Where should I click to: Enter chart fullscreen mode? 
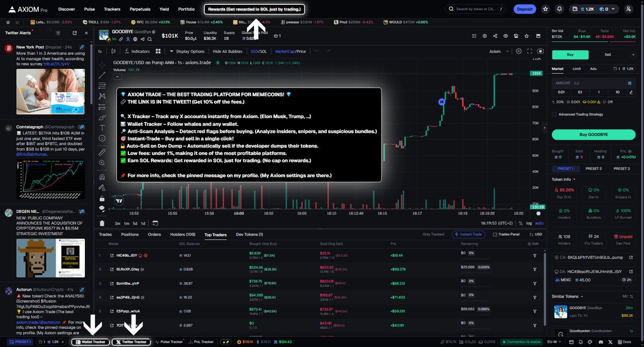(530, 51)
